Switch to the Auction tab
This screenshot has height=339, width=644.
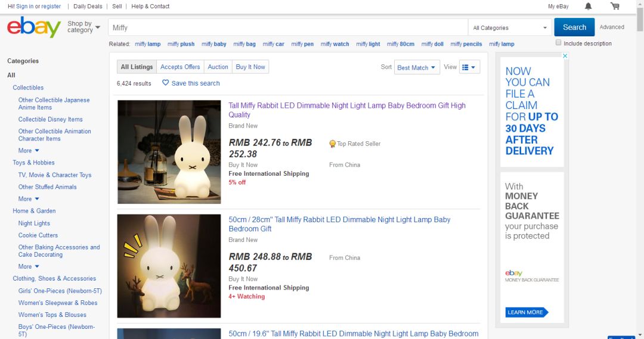tap(218, 67)
